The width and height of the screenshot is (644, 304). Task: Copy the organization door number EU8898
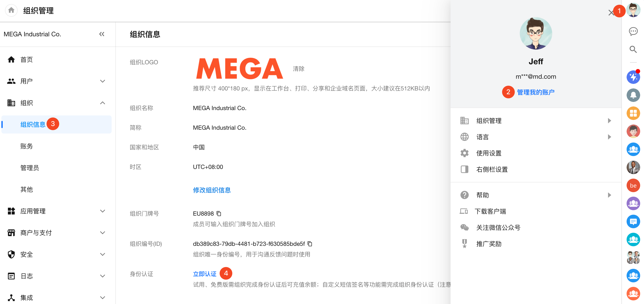[219, 214]
